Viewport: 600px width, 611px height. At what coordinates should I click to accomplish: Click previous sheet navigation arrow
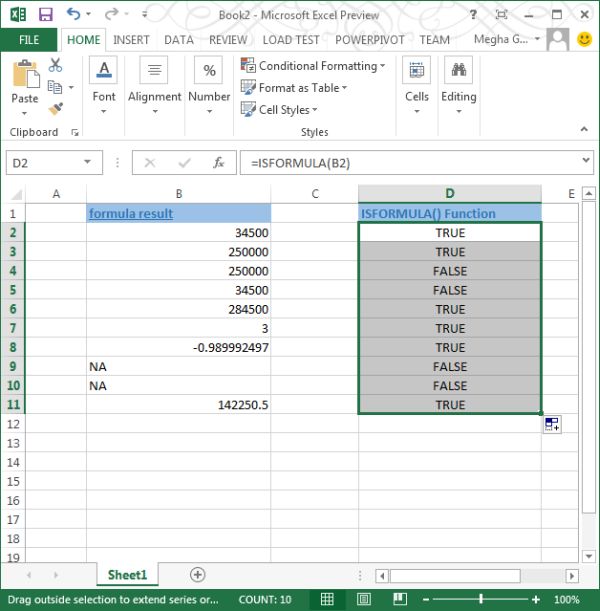coord(29,575)
